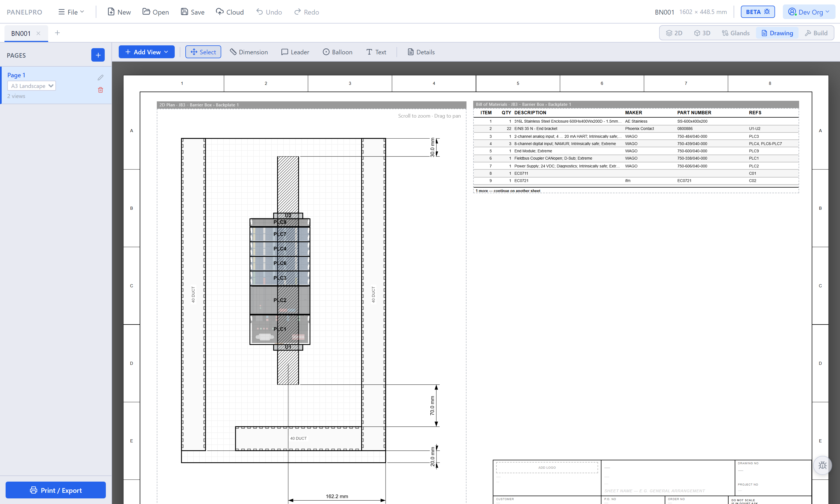Viewport: 840px width, 504px height.
Task: Click the DESCRIPTION column header in BOM
Action: click(x=530, y=113)
